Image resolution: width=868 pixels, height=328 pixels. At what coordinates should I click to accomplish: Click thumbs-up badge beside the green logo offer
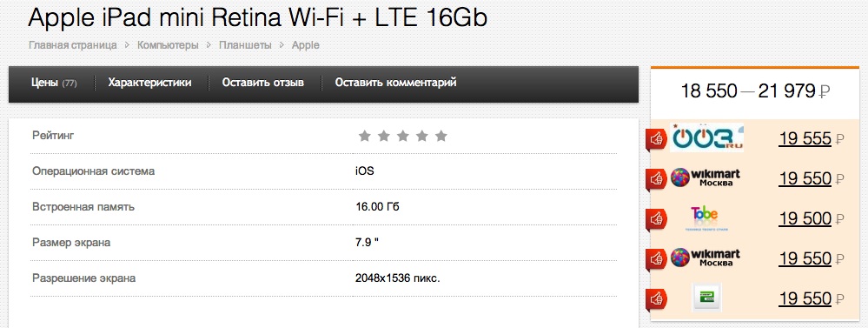coord(657,299)
